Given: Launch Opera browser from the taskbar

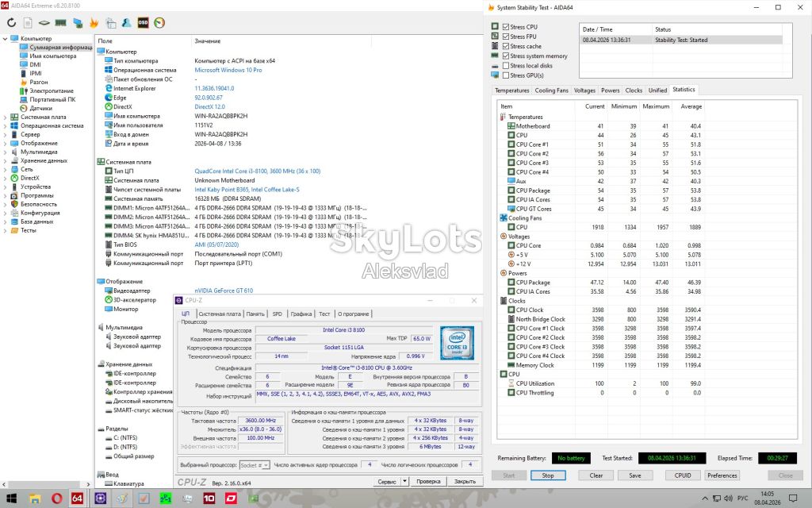Looking at the screenshot, I should (56, 498).
